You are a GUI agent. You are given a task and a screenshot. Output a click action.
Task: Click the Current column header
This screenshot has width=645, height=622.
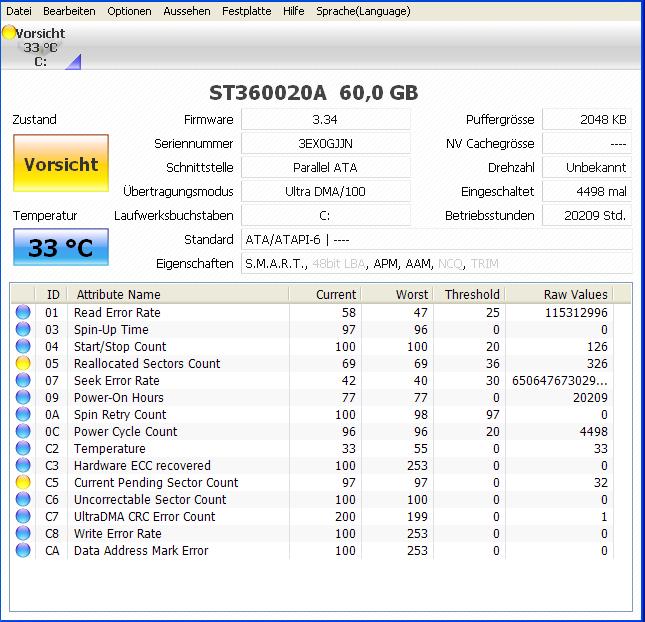[325, 295]
